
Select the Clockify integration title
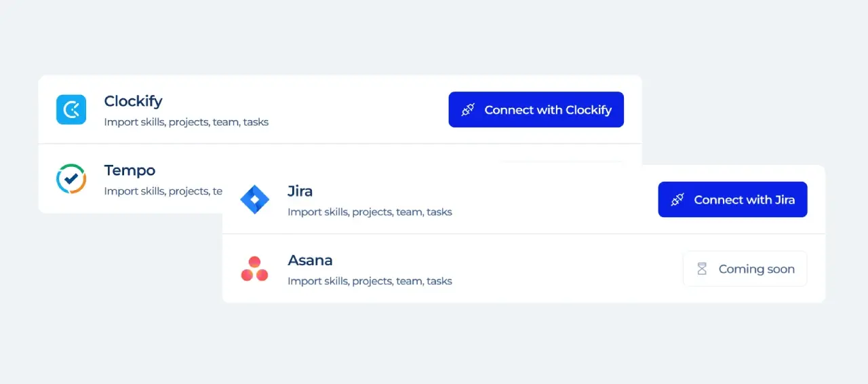coord(133,101)
